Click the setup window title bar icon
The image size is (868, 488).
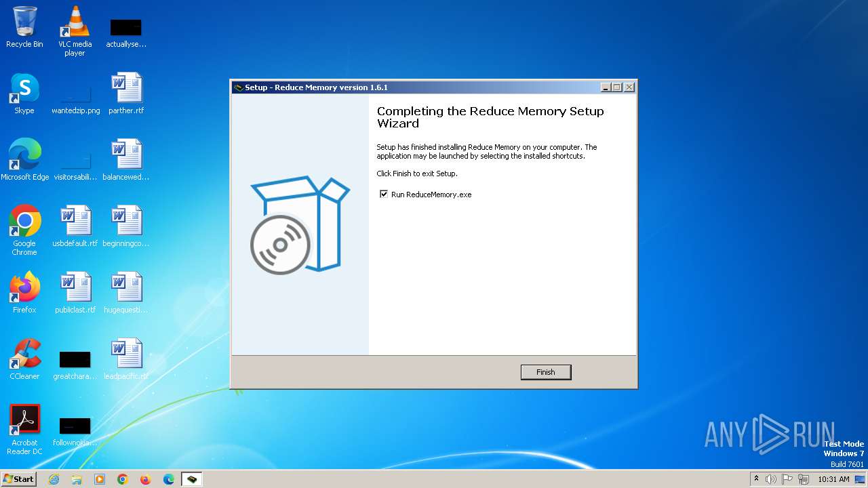(x=238, y=87)
